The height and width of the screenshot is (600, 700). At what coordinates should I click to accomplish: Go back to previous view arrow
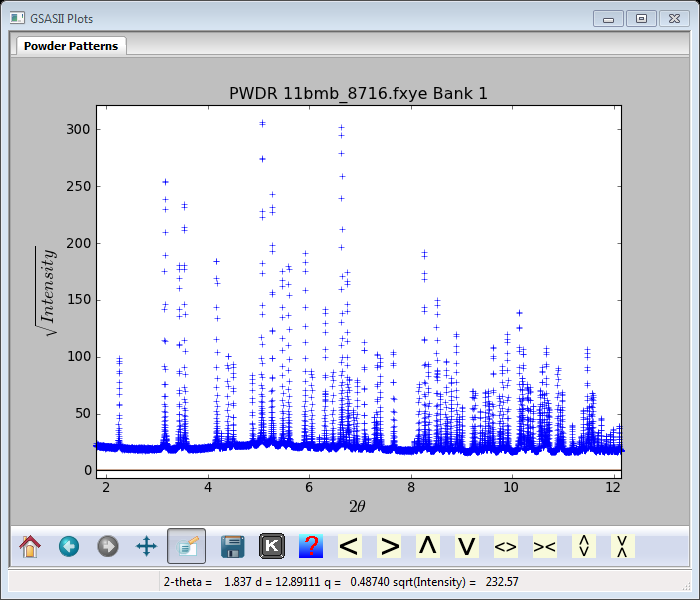click(69, 546)
